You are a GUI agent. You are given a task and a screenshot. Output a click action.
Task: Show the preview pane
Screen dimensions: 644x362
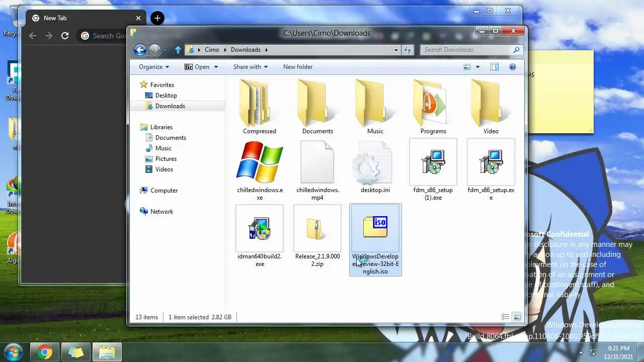495,67
